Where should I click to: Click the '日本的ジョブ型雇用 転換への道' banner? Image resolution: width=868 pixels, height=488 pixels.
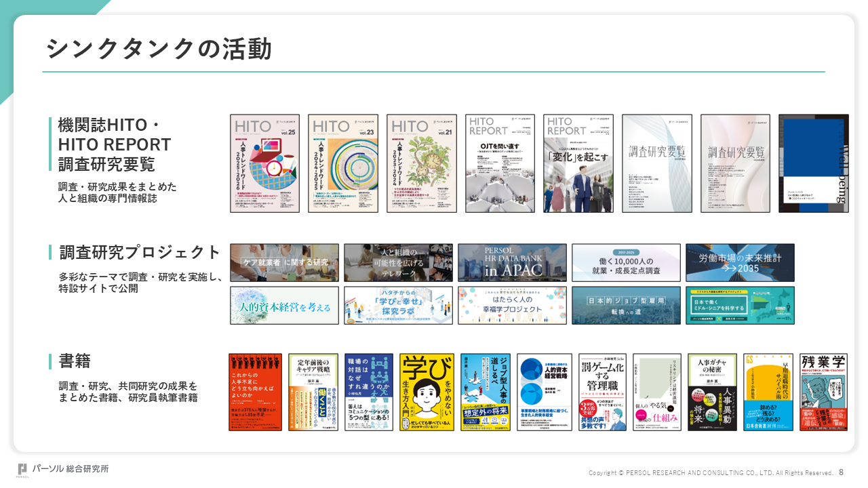tap(626, 305)
